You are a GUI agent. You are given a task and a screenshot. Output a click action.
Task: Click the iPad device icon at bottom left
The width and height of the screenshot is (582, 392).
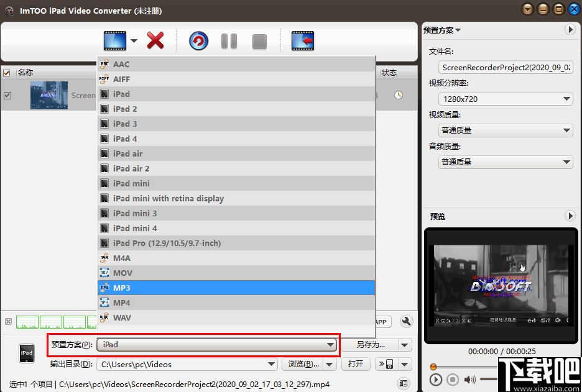tap(27, 353)
